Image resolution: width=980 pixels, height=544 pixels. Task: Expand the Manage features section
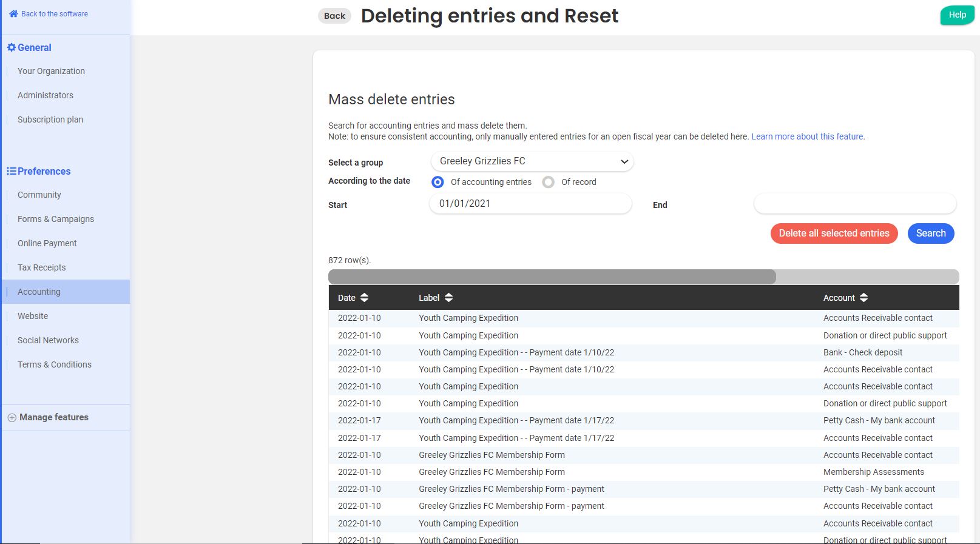click(x=53, y=417)
